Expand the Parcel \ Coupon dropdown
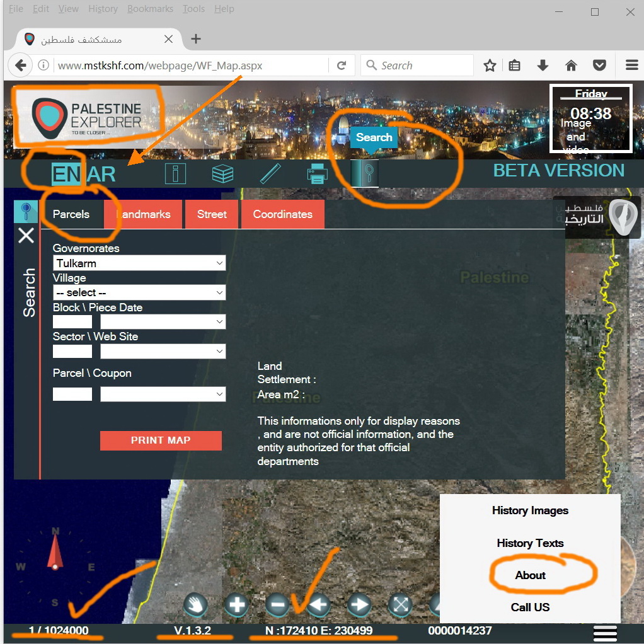Image resolution: width=644 pixels, height=644 pixels. pyautogui.click(x=163, y=394)
